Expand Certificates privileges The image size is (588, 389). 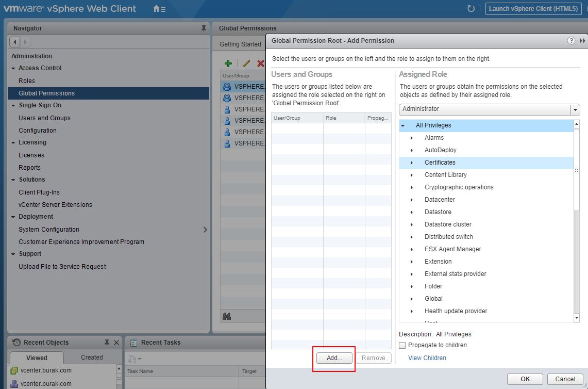(412, 163)
